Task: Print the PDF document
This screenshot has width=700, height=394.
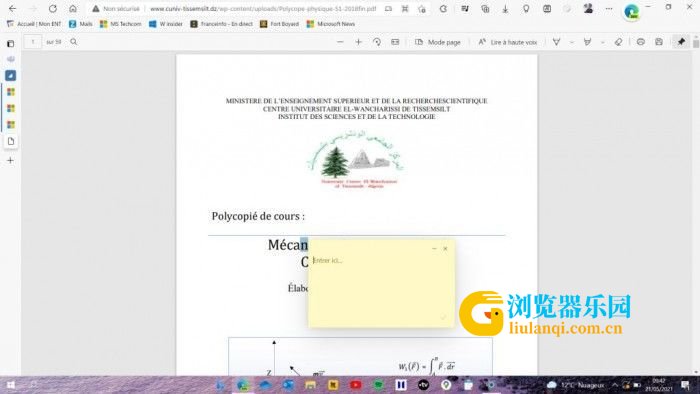Action: pyautogui.click(x=641, y=42)
